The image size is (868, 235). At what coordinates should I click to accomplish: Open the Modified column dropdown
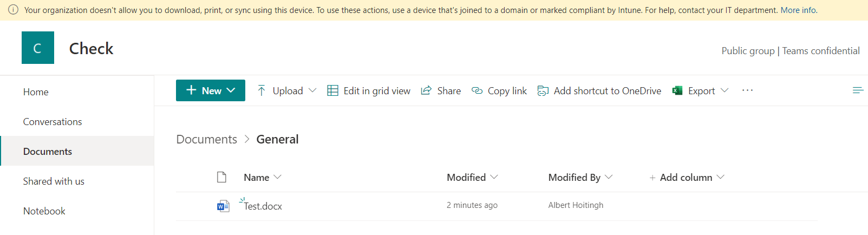(472, 177)
